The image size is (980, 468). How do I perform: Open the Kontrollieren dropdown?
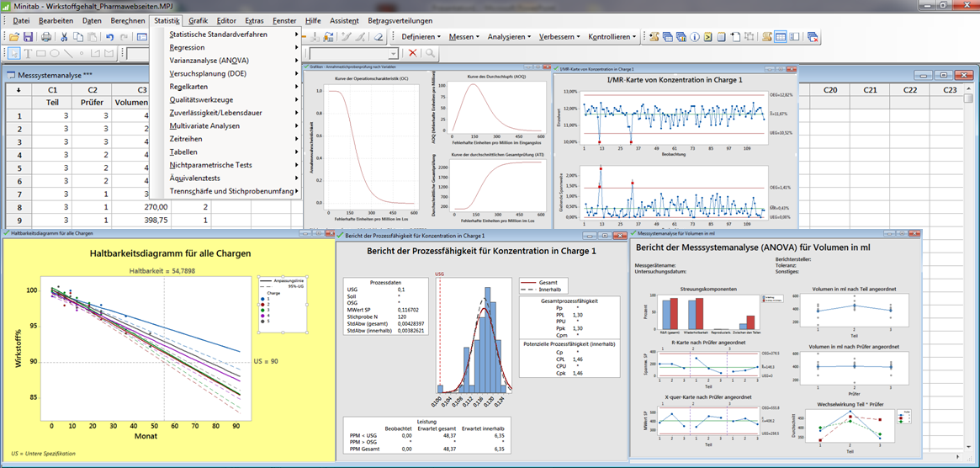pos(612,36)
